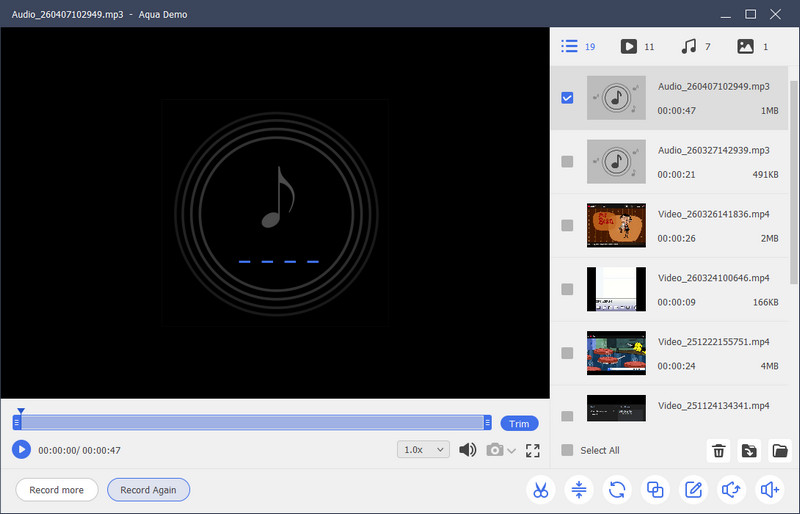This screenshot has height=514, width=800.
Task: Delete selected files with trash icon
Action: coord(718,451)
